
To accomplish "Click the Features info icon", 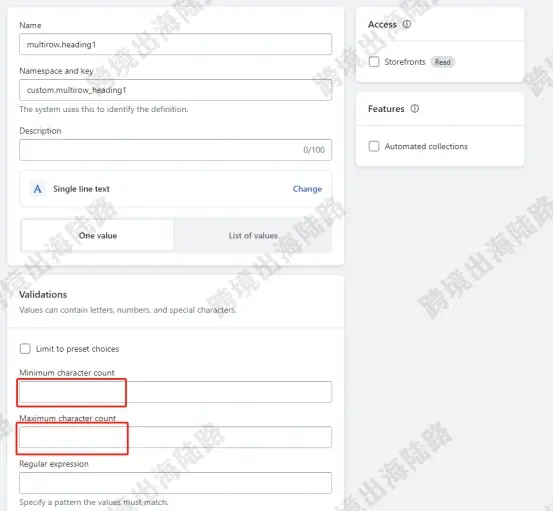I will click(x=414, y=108).
